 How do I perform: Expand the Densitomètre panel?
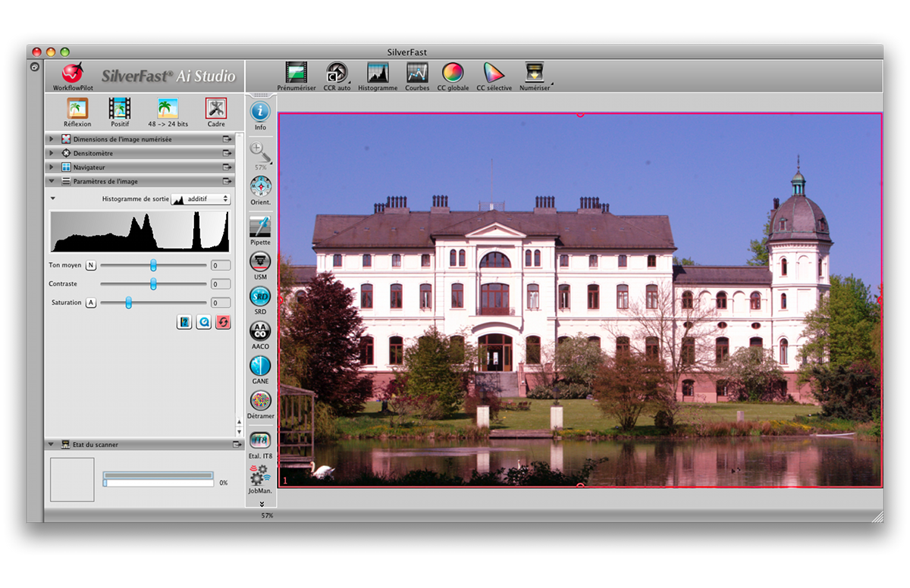point(52,153)
